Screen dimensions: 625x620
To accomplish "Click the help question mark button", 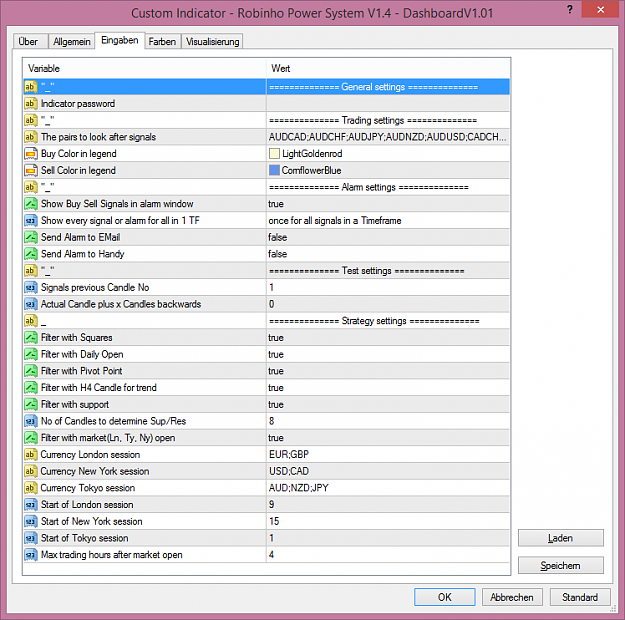I will (570, 10).
